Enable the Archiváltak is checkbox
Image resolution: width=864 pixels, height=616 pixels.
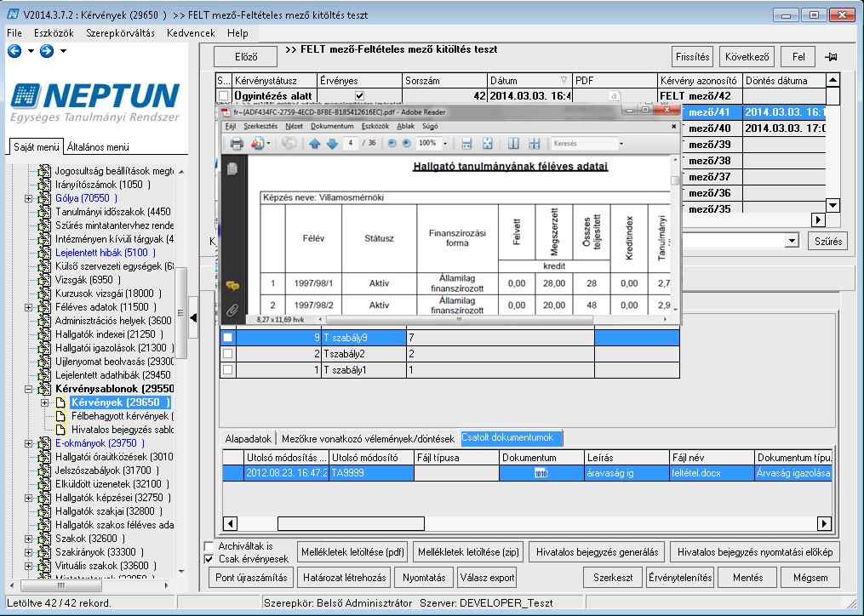coord(209,546)
